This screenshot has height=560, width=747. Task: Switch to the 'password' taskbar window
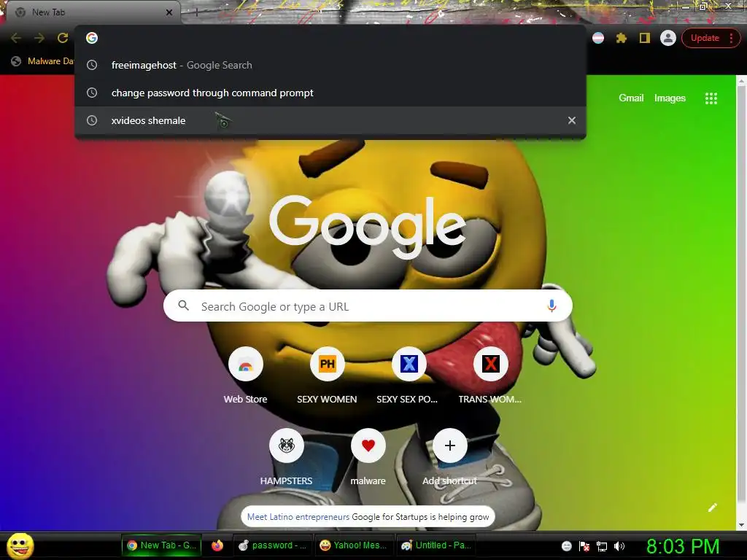[273, 545]
